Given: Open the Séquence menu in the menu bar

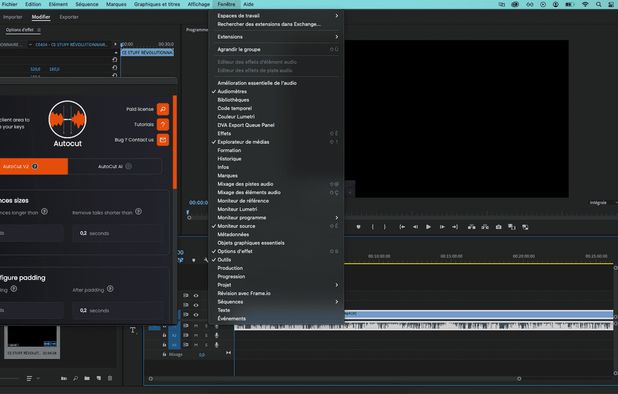Looking at the screenshot, I should point(87,4).
